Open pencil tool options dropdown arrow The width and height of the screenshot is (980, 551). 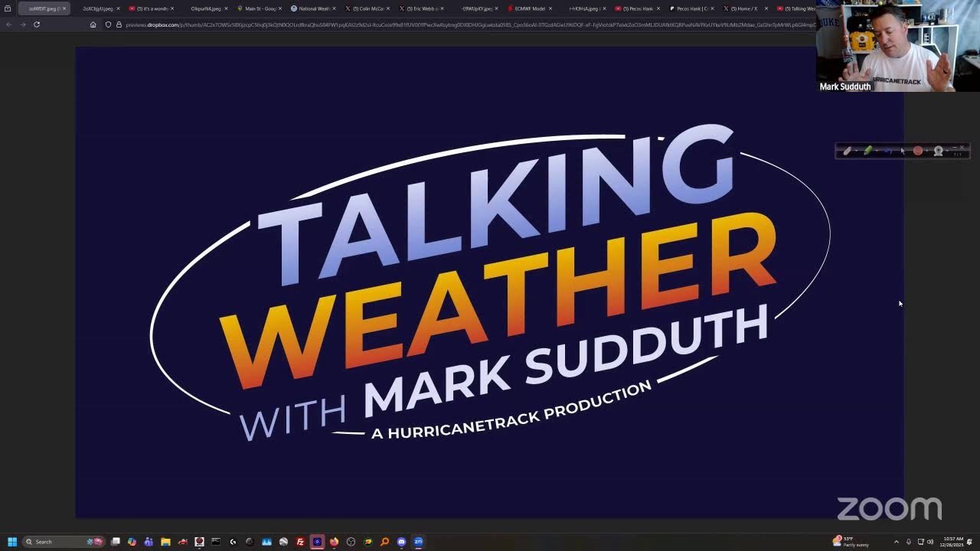pos(856,151)
